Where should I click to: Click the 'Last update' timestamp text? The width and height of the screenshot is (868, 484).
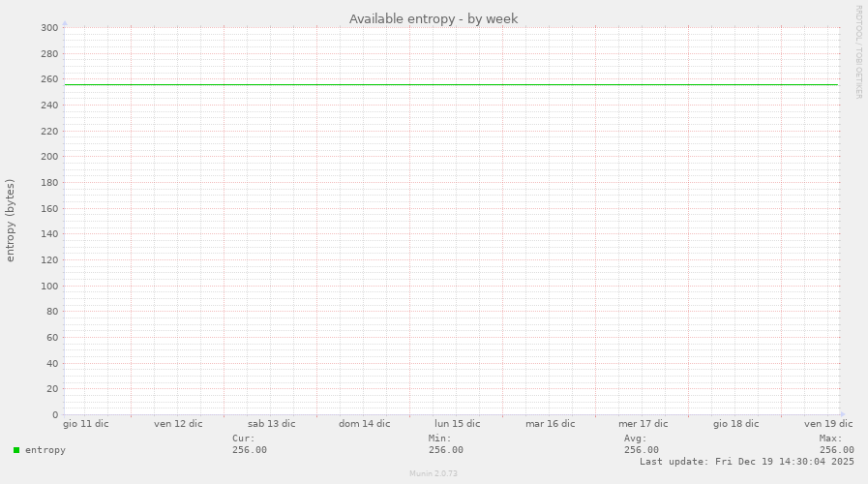click(747, 462)
